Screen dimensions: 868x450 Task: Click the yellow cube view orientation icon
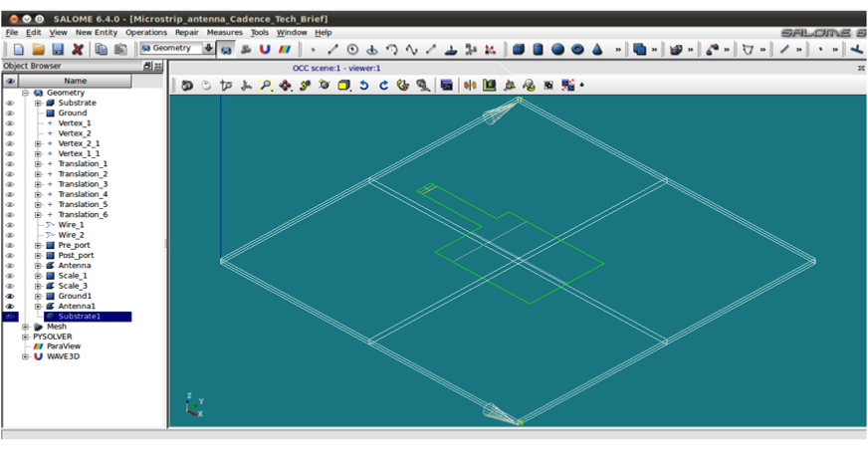(x=343, y=86)
